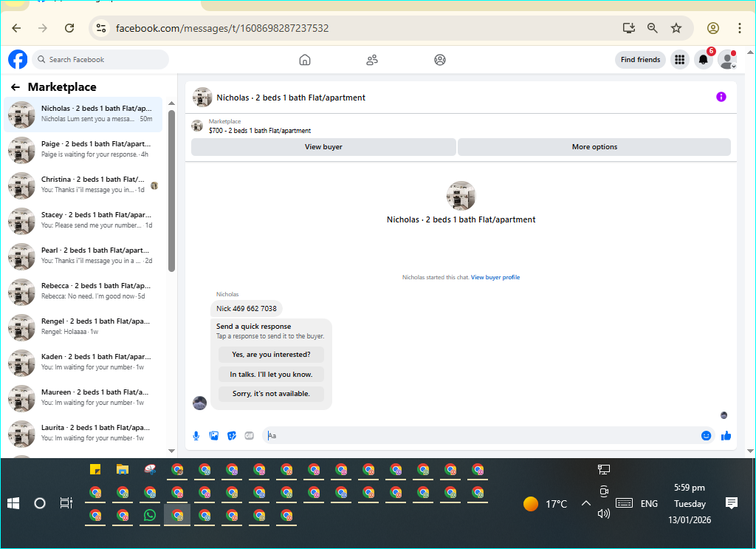Open the Pearl conversation
Screen dimensions: 756x549
[83, 256]
